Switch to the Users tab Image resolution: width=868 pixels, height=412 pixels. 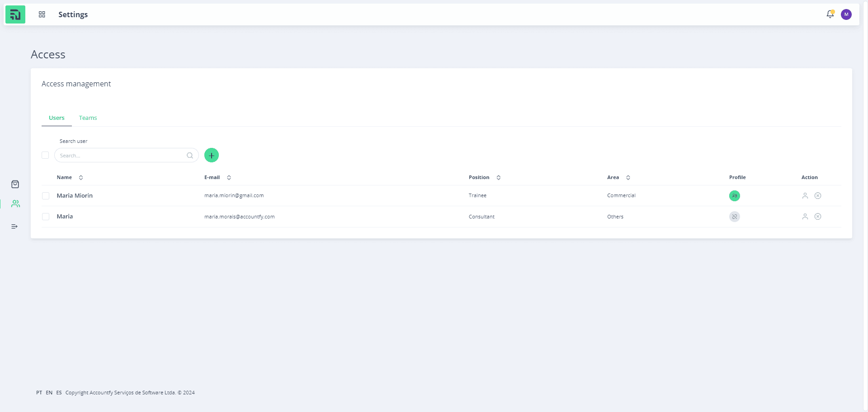coord(57,118)
